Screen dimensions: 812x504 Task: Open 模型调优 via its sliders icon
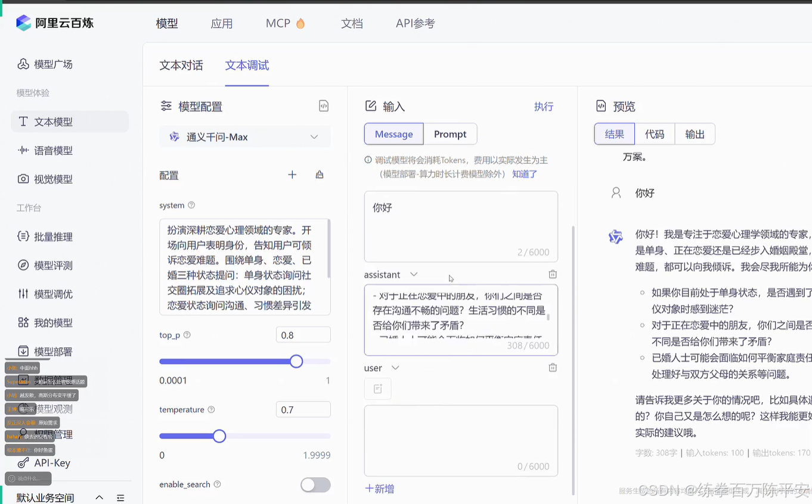coord(23,294)
